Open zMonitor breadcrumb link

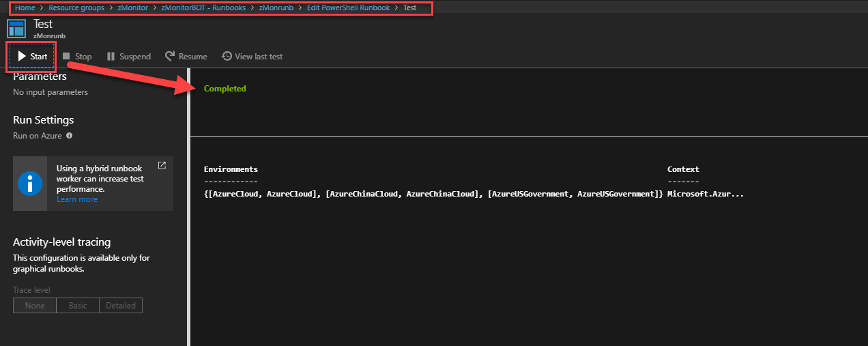[132, 8]
